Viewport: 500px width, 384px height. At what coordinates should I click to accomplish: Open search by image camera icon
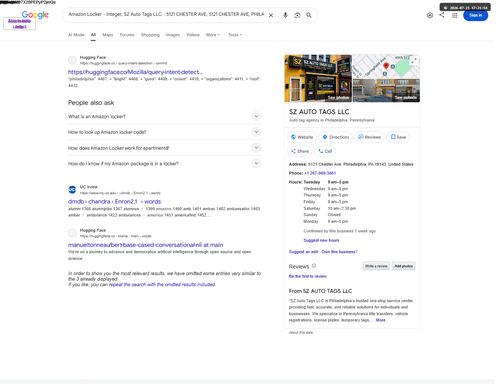pyautogui.click(x=297, y=15)
